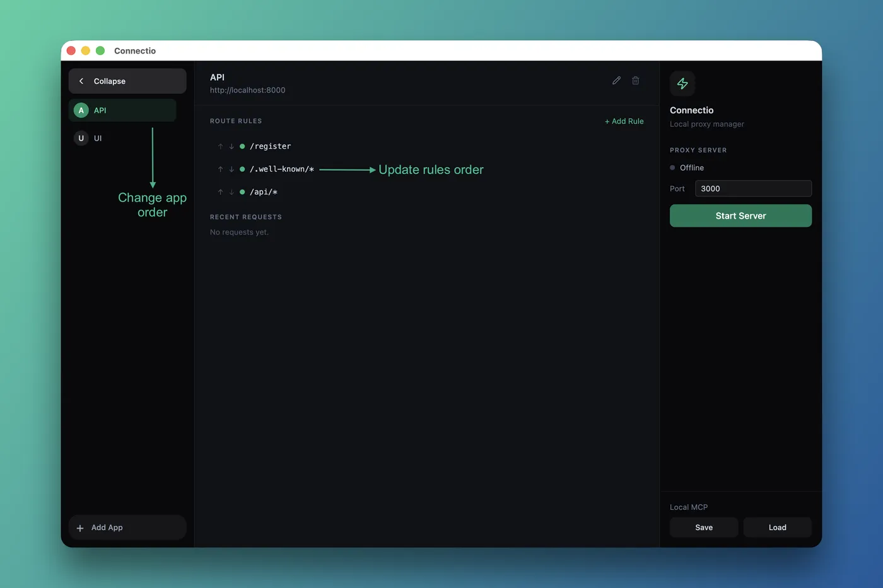This screenshot has width=883, height=588.
Task: Delete the API app with trash icon
Action: [x=636, y=81]
